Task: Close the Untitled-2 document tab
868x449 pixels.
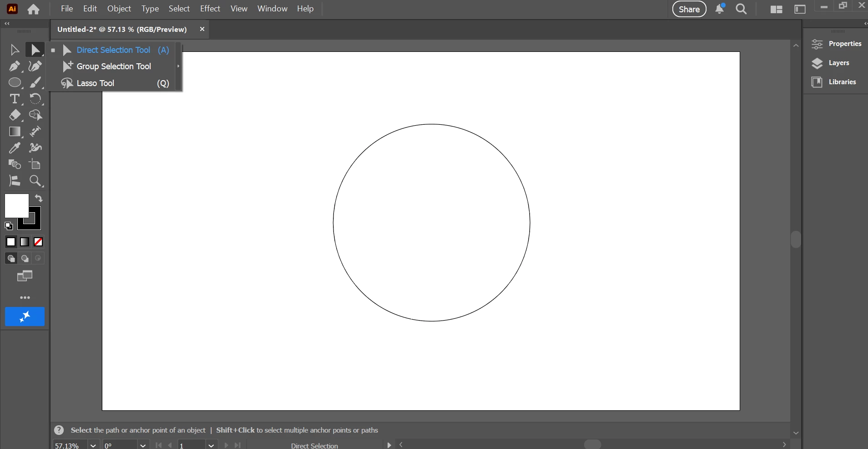Action: point(202,29)
